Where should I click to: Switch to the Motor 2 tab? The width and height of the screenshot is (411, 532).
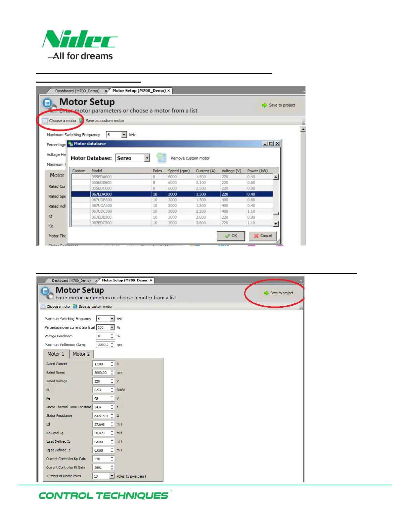pyautogui.click(x=81, y=354)
